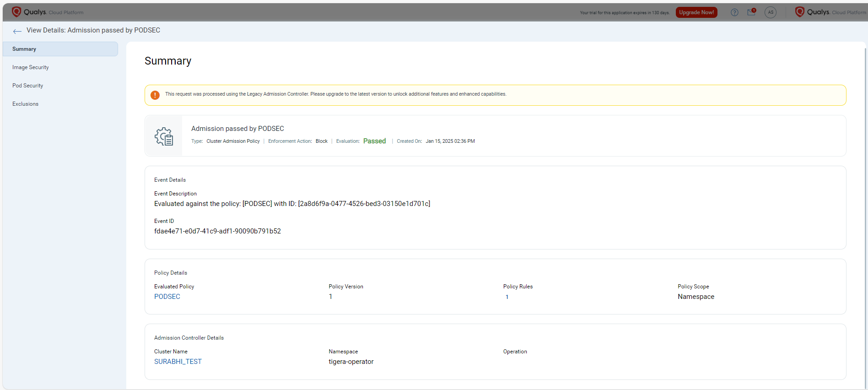
Task: Go back using the left arrow icon
Action: (x=17, y=31)
